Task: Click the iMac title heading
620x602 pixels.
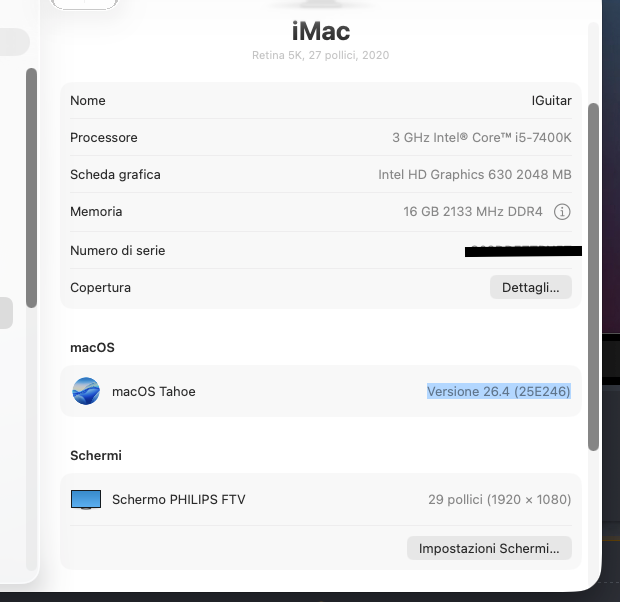Action: click(x=321, y=31)
